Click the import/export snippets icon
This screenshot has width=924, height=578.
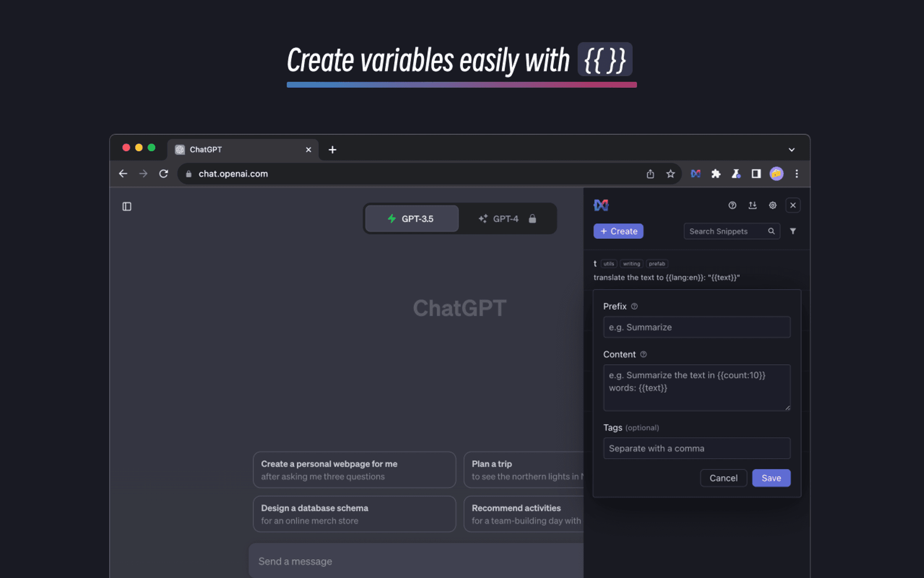753,205
